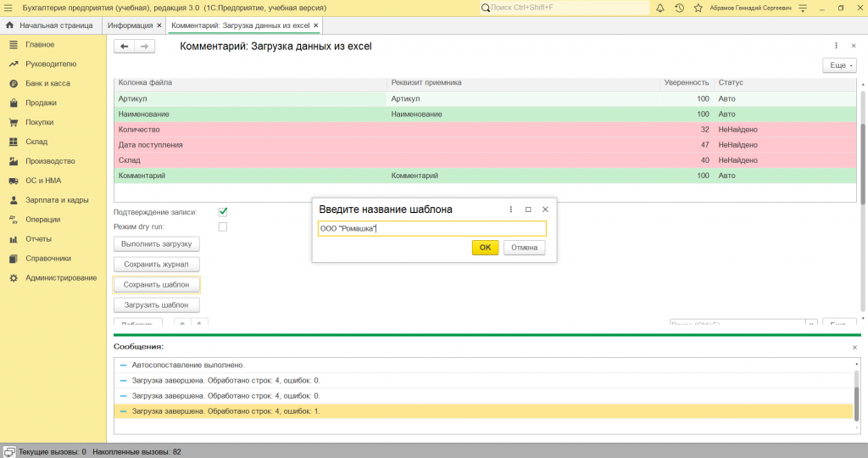
Task: Open performance indicator icon in status bar
Action: coord(8,452)
